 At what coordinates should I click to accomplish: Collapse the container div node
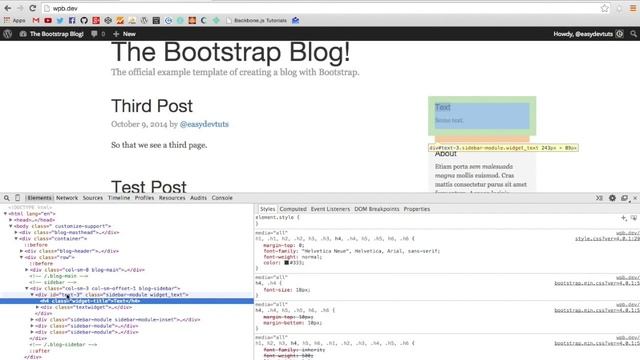tap(16, 239)
